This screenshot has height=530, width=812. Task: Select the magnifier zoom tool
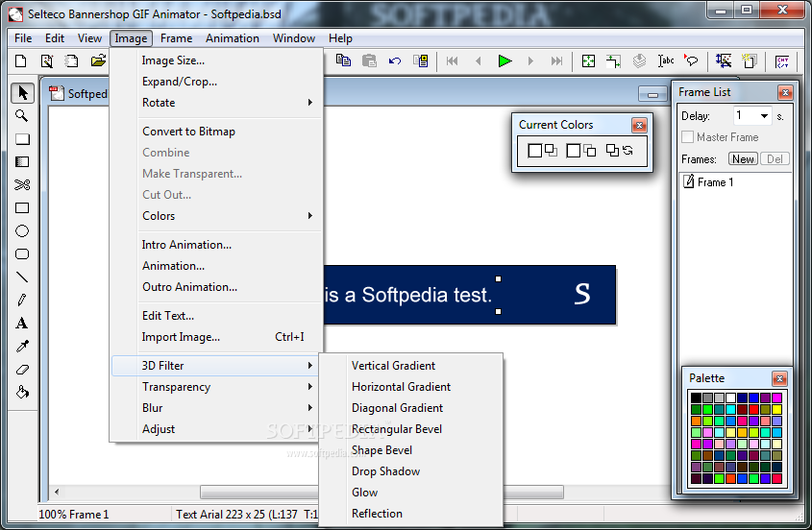click(22, 116)
